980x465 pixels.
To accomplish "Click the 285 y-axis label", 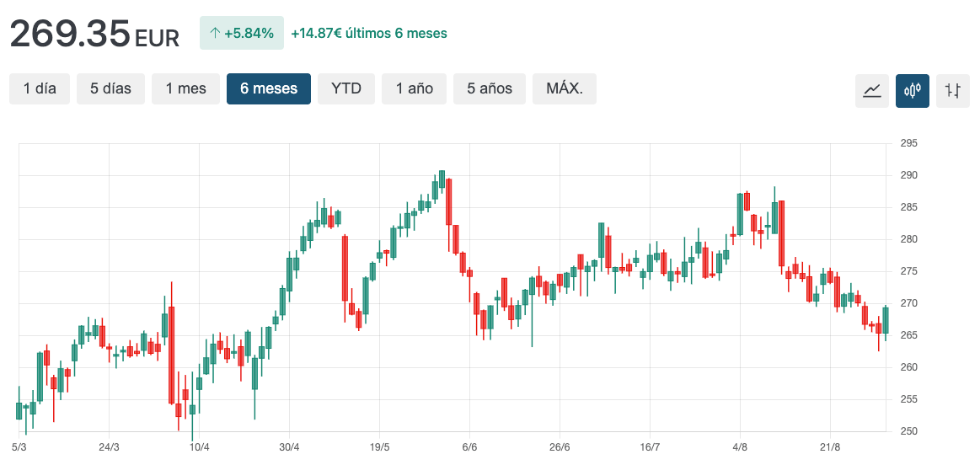I will click(908, 207).
